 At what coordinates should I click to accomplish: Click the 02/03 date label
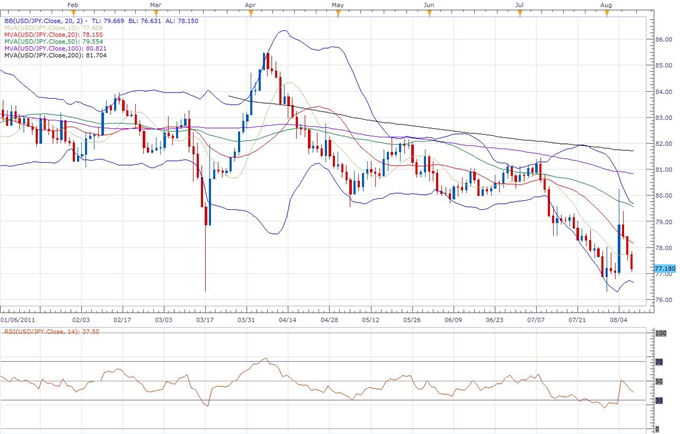[x=81, y=320]
